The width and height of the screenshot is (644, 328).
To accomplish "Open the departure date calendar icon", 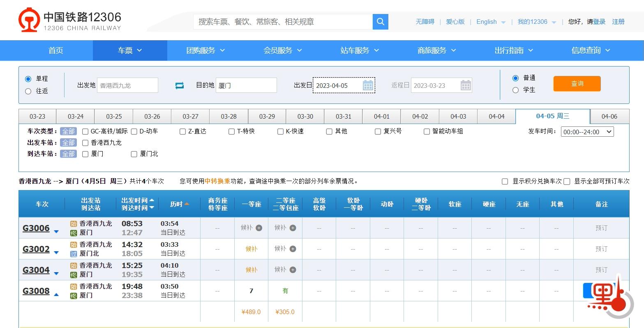I will coord(368,85).
